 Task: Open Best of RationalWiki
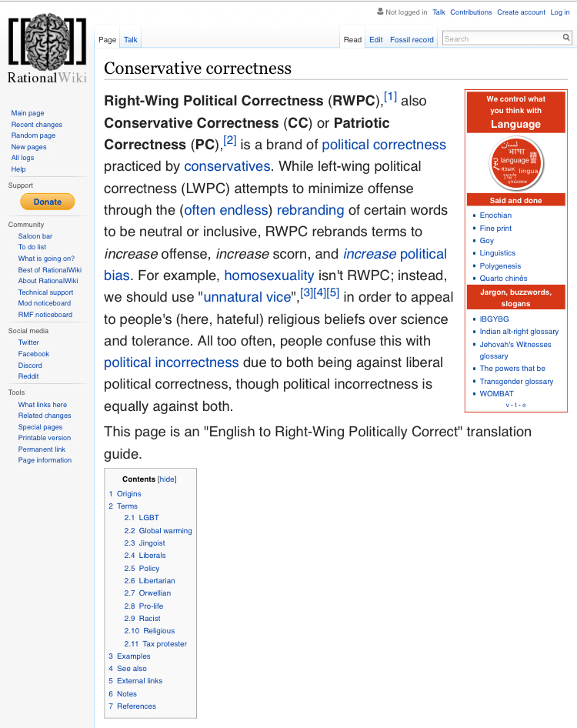pyautogui.click(x=50, y=270)
